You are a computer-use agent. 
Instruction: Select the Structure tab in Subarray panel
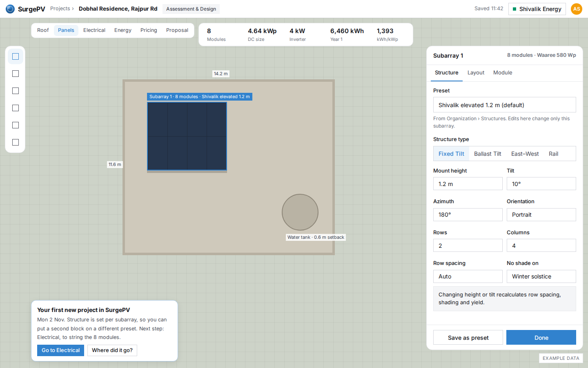(x=446, y=73)
